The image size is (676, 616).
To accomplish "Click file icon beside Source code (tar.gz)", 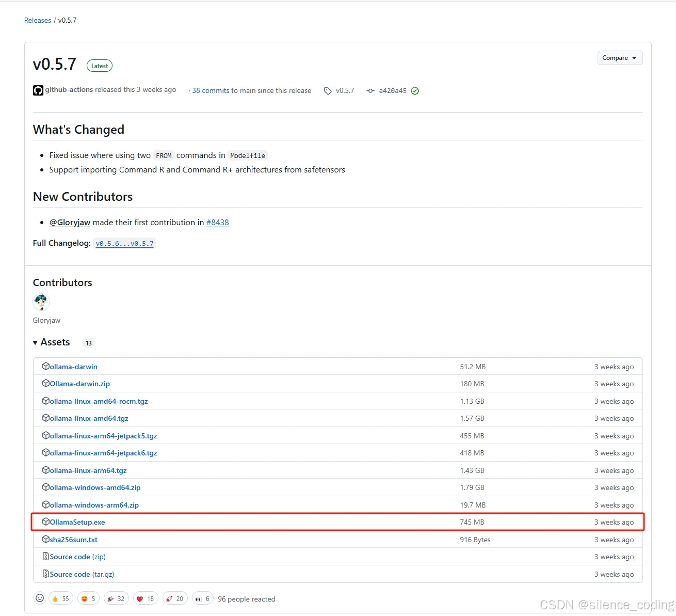I will click(46, 574).
